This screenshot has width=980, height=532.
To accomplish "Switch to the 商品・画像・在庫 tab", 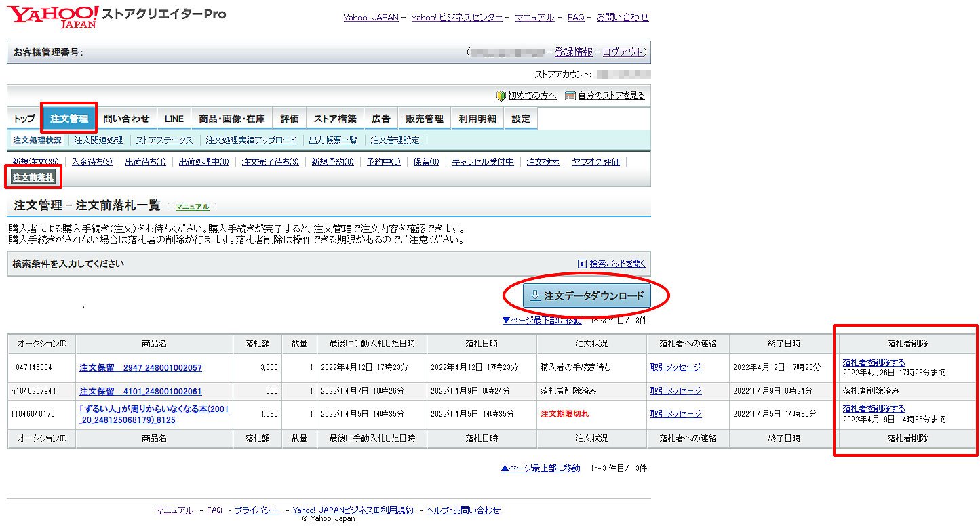I will coord(232,119).
